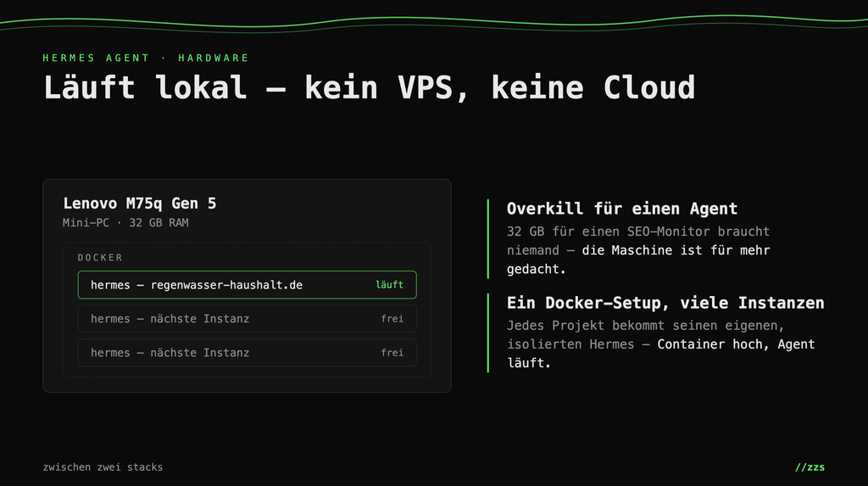Select the headline 'Läuft lokal – kein VPS, keine Cloud'
Viewport: 868px width, 486px height.
[x=370, y=87]
